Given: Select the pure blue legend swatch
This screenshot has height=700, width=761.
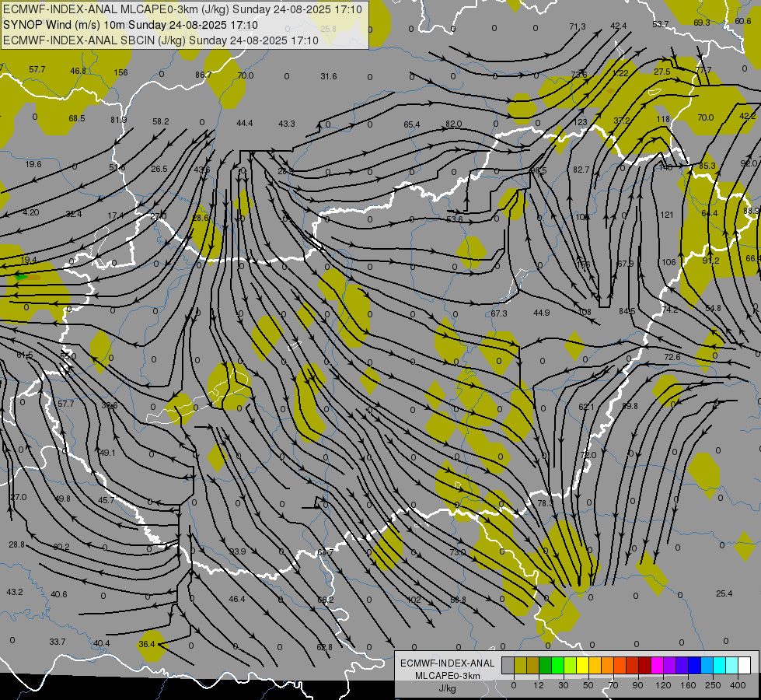Looking at the screenshot, I should (x=694, y=665).
